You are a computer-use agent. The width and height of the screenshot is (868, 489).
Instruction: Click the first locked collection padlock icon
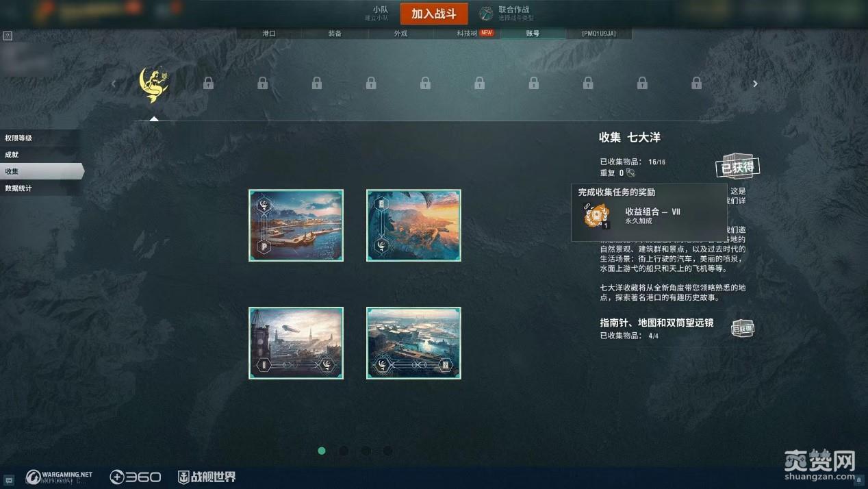point(208,84)
